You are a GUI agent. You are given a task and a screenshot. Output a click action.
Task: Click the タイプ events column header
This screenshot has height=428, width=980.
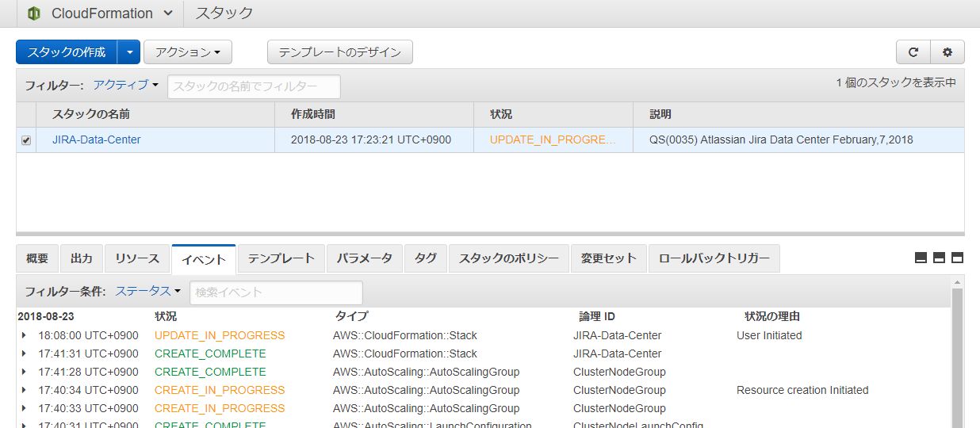351,316
